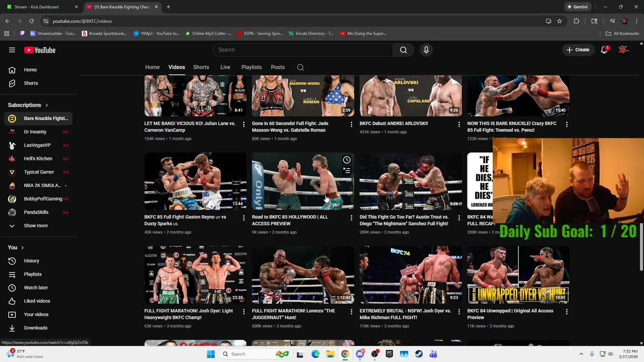
Task: Open Downloads in sidebar
Action: click(x=39, y=328)
